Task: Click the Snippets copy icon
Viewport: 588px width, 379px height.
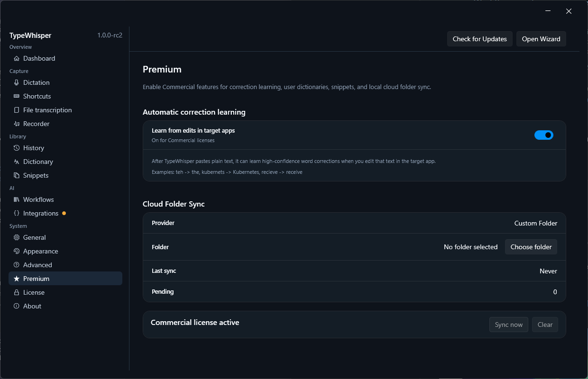Action: point(17,175)
